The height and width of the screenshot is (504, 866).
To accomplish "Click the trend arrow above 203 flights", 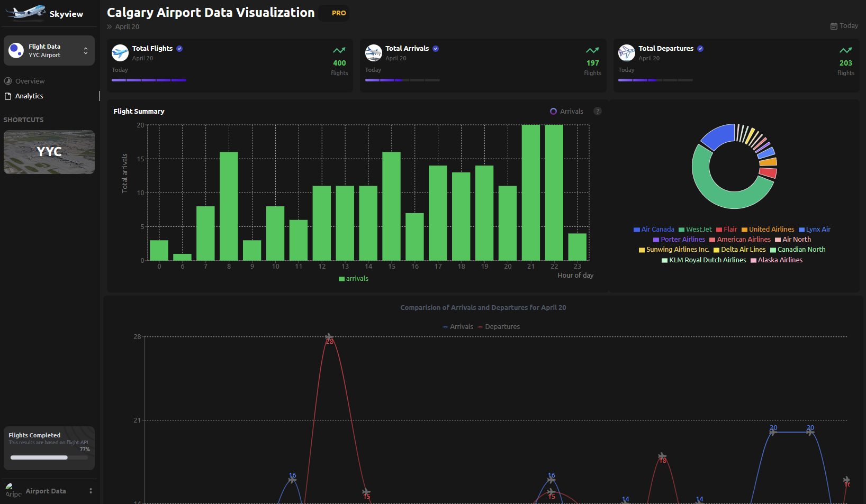I will 845,50.
